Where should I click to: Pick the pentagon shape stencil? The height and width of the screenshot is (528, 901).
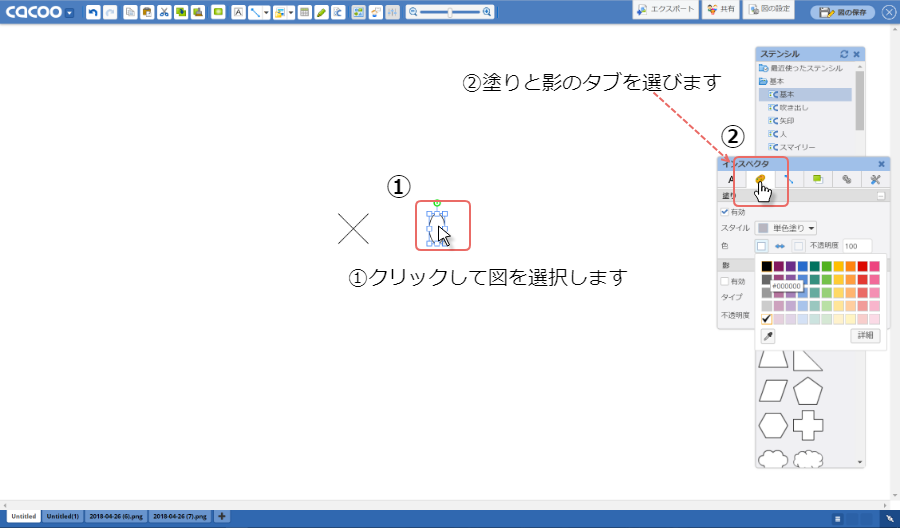808,391
